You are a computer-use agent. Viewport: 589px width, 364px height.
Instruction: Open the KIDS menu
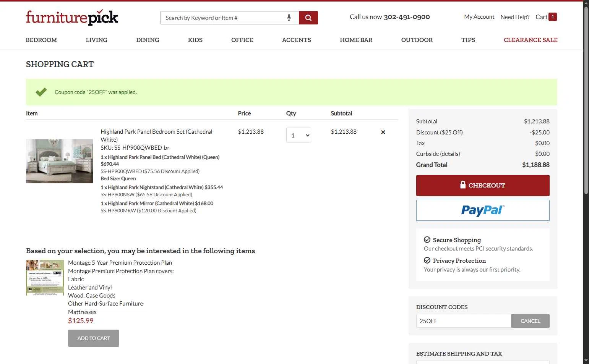(195, 40)
